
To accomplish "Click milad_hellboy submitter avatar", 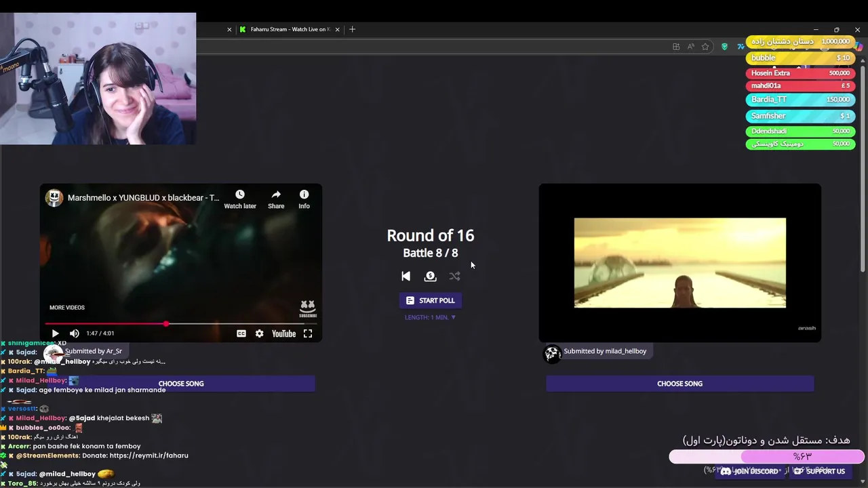I will pyautogui.click(x=552, y=352).
